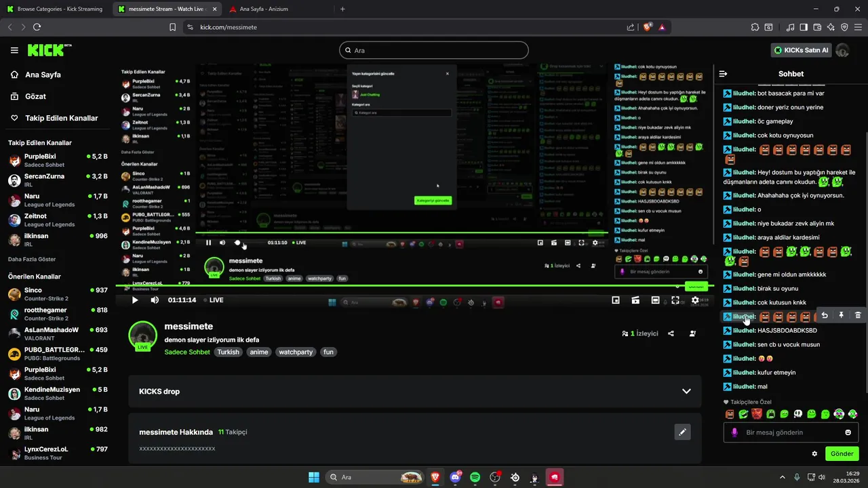The width and height of the screenshot is (868, 488).
Task: Click the purple microphone icon in chat input
Action: [x=734, y=432]
